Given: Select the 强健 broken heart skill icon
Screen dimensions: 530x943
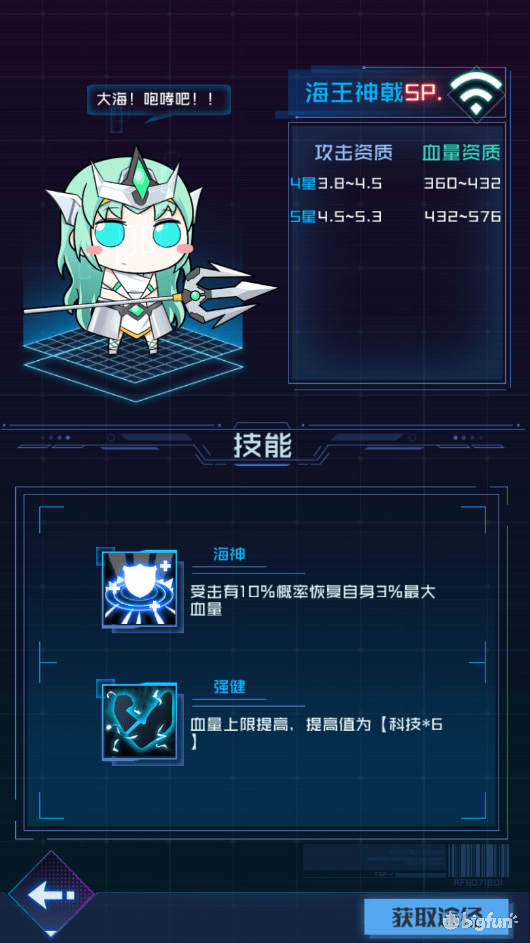Looking at the screenshot, I should pyautogui.click(x=139, y=720).
